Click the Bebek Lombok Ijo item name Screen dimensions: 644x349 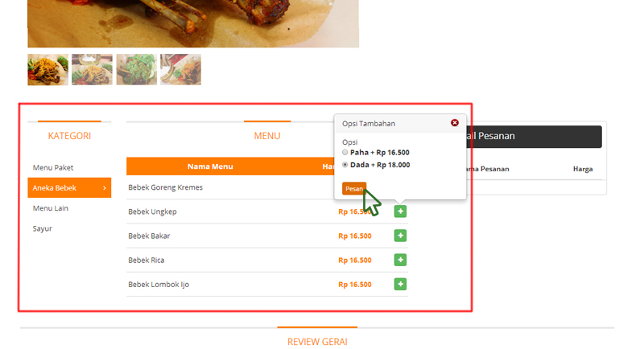(159, 284)
